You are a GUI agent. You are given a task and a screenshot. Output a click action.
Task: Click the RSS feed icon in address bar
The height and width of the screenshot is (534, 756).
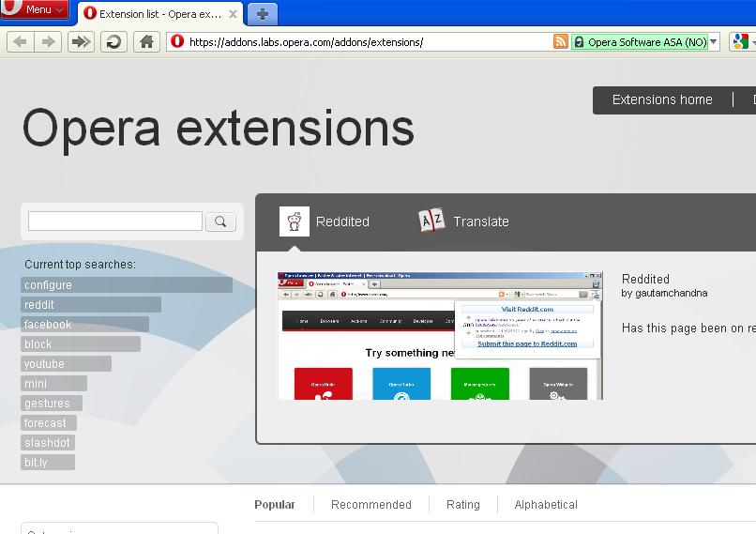(560, 42)
